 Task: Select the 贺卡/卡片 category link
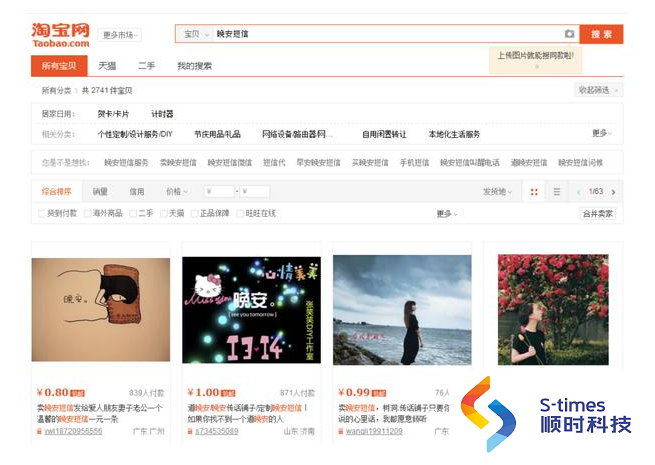tap(113, 114)
